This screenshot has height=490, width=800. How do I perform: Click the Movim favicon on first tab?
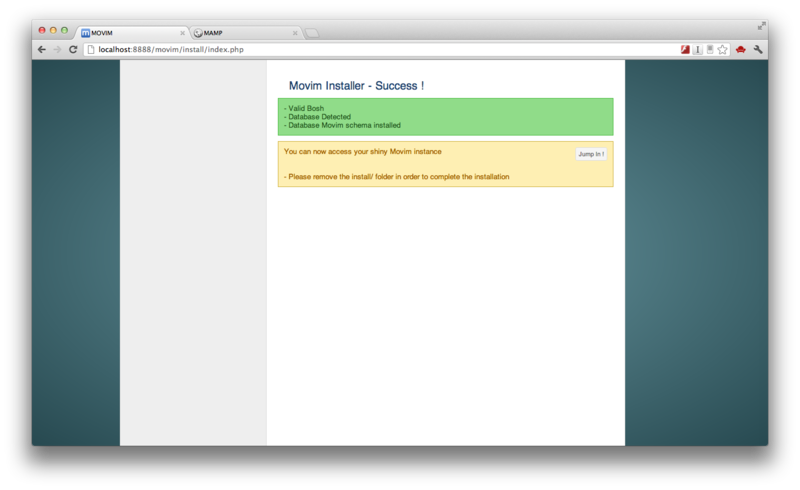[x=85, y=33]
